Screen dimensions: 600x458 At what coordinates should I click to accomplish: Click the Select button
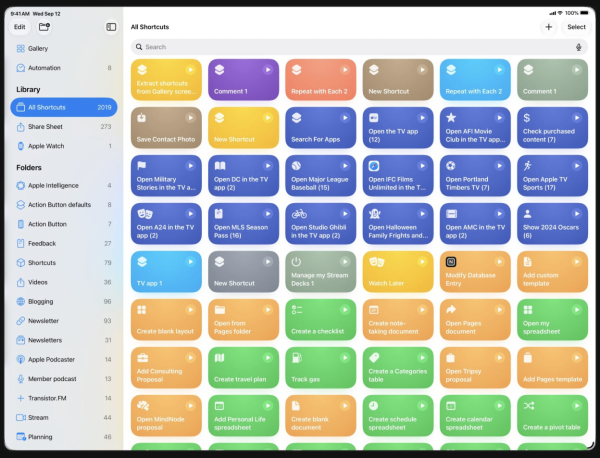pyautogui.click(x=576, y=27)
